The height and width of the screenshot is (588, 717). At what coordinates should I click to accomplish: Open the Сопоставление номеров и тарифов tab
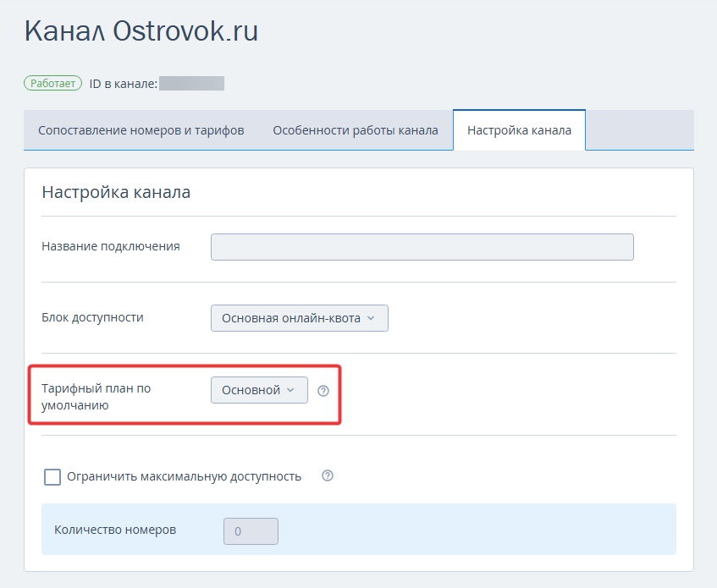(141, 130)
